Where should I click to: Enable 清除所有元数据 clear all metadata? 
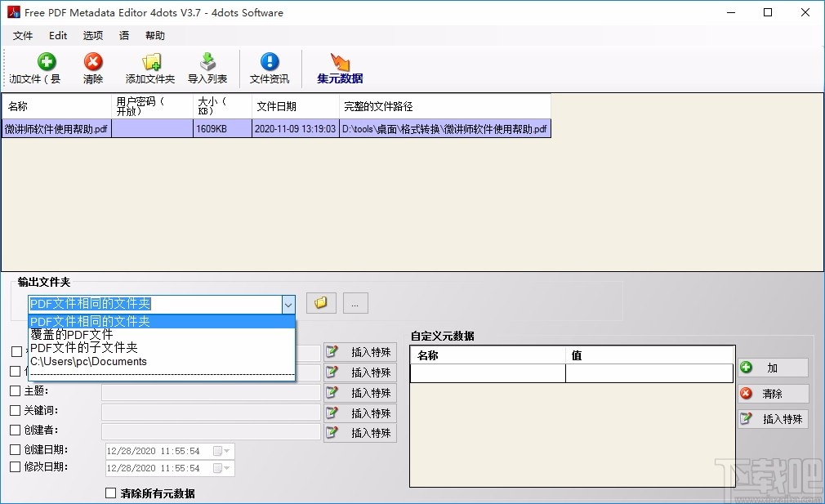point(111,493)
